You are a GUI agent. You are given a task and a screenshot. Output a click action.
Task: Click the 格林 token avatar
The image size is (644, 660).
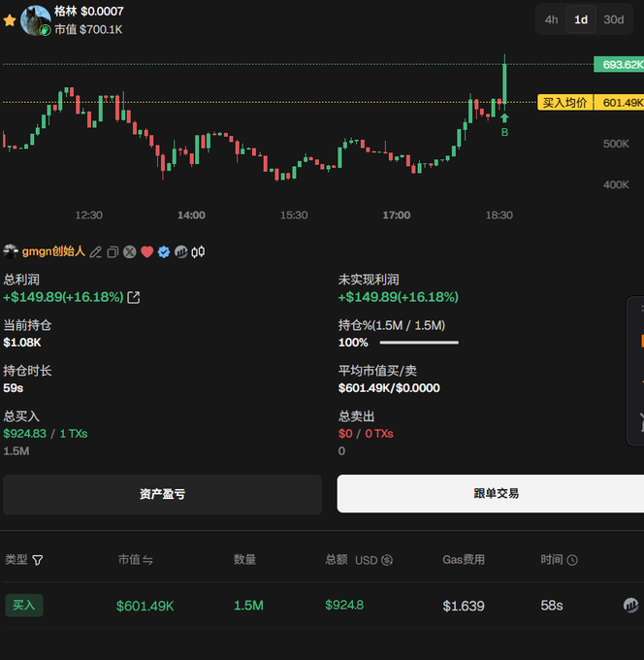pos(36,20)
